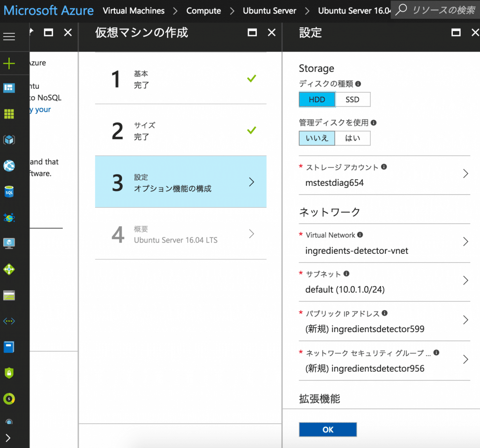Open Azure Cosmos DB planet icon
The image size is (480, 448).
click(9, 218)
